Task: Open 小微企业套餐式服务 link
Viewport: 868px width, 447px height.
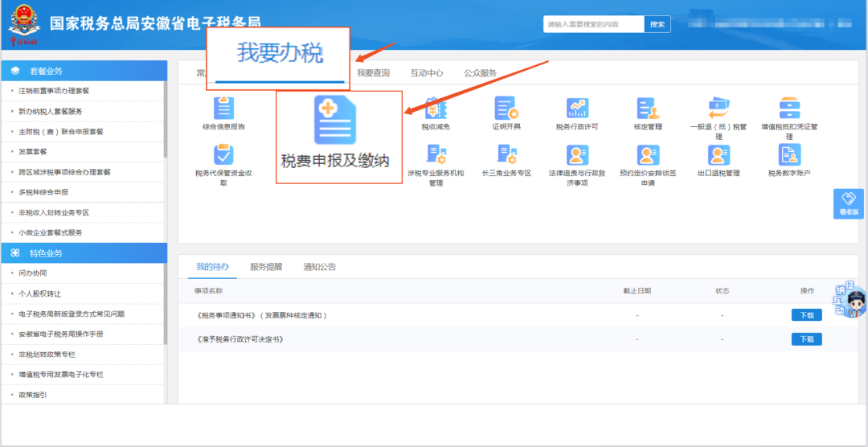Action: 51,232
